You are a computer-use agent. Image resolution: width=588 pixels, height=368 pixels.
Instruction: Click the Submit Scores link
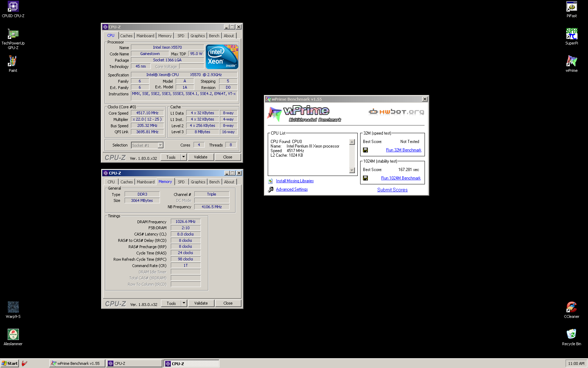(392, 190)
